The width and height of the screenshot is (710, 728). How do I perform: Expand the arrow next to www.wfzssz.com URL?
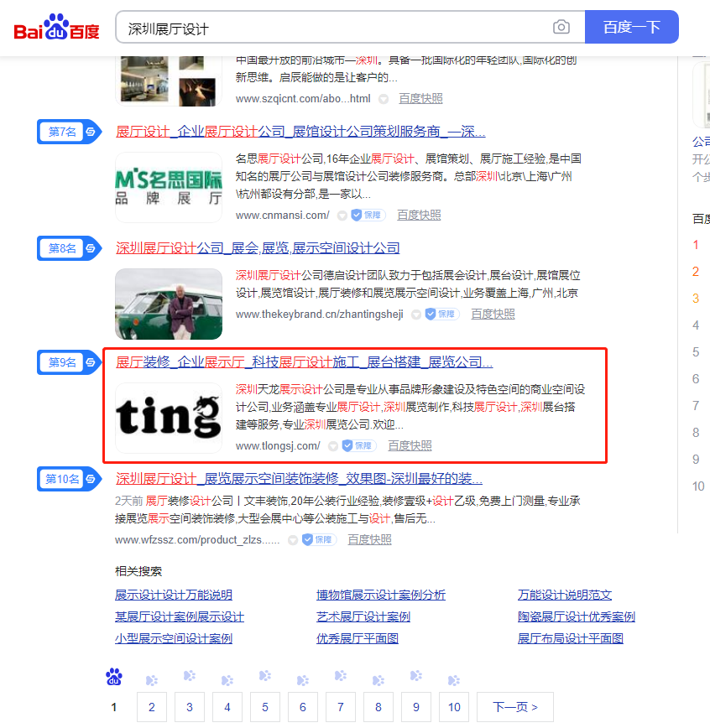click(293, 540)
